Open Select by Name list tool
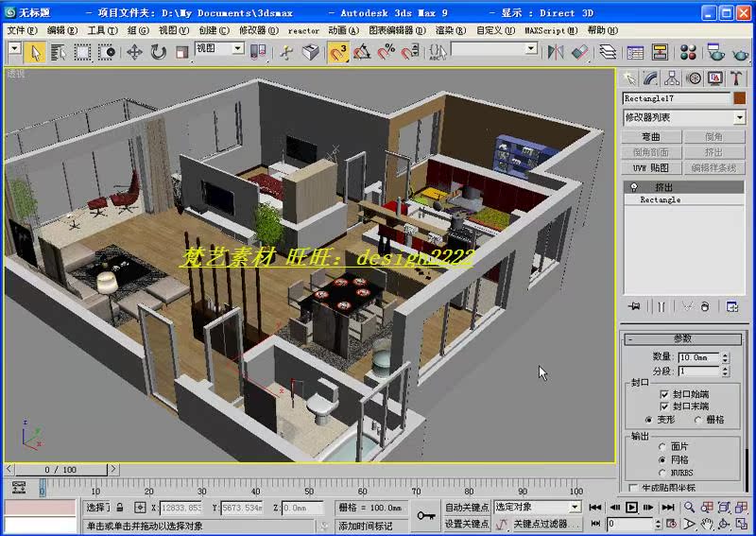 59,52
